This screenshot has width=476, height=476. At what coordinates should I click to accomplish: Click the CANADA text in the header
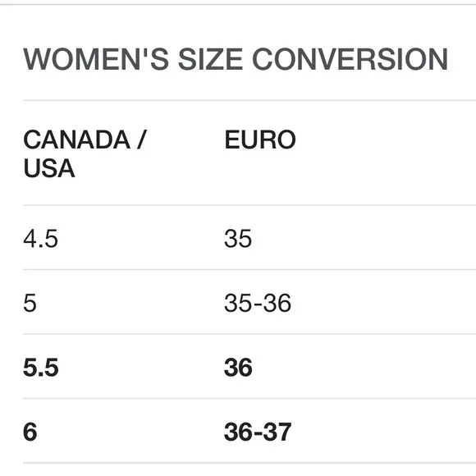coord(77,140)
